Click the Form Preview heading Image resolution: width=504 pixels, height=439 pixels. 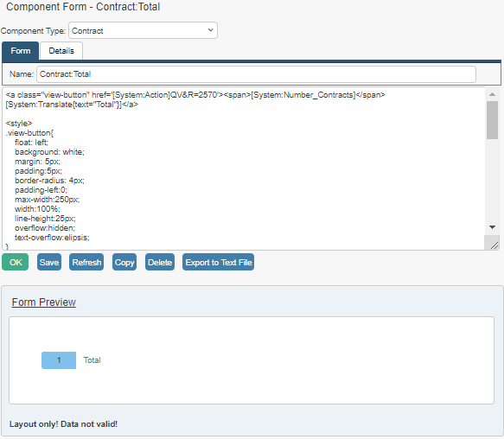click(44, 302)
